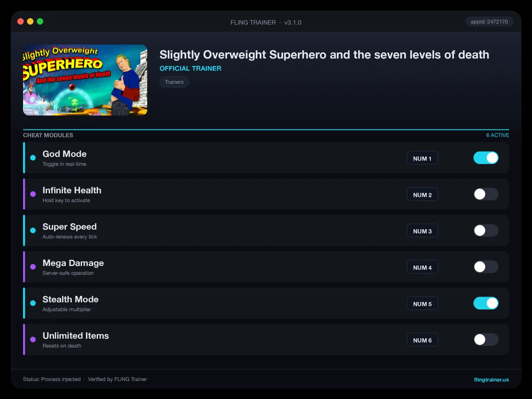Click the 'Server-safe operation' description
The image size is (532, 399).
(x=68, y=273)
